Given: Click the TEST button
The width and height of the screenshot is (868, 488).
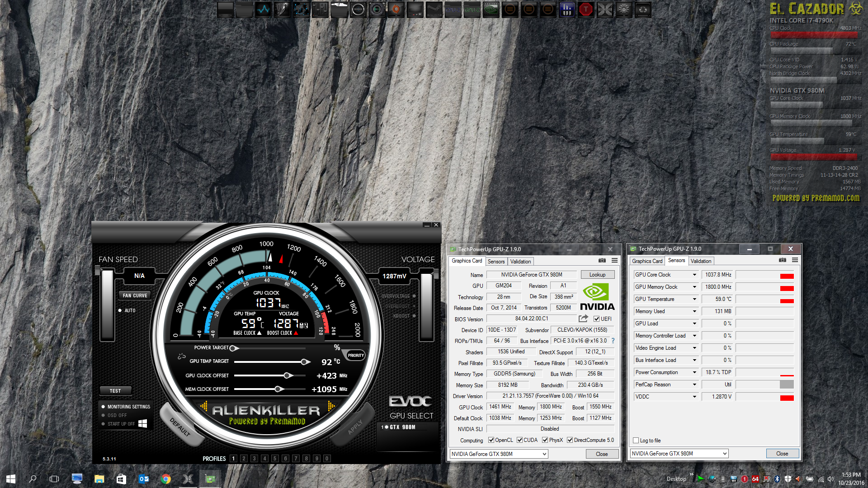Looking at the screenshot, I should coord(115,391).
